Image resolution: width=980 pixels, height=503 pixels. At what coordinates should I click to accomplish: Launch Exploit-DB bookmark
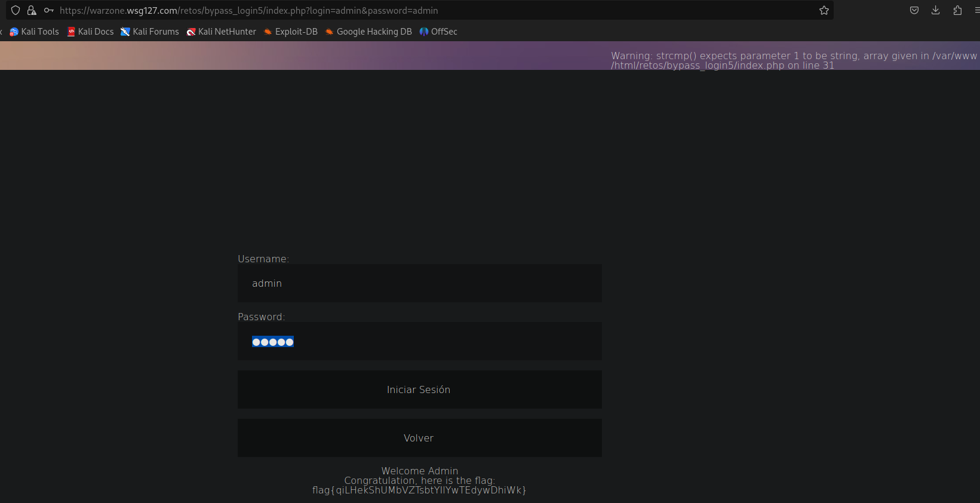point(291,32)
